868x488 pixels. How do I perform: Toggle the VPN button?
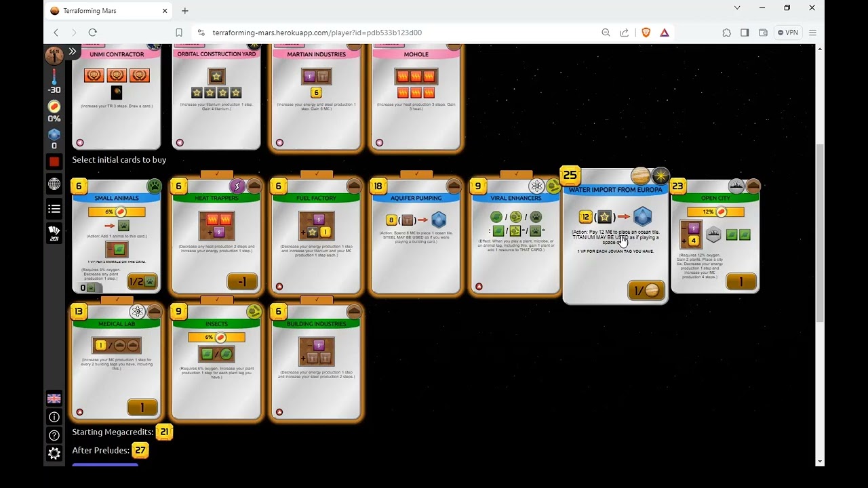[788, 33]
